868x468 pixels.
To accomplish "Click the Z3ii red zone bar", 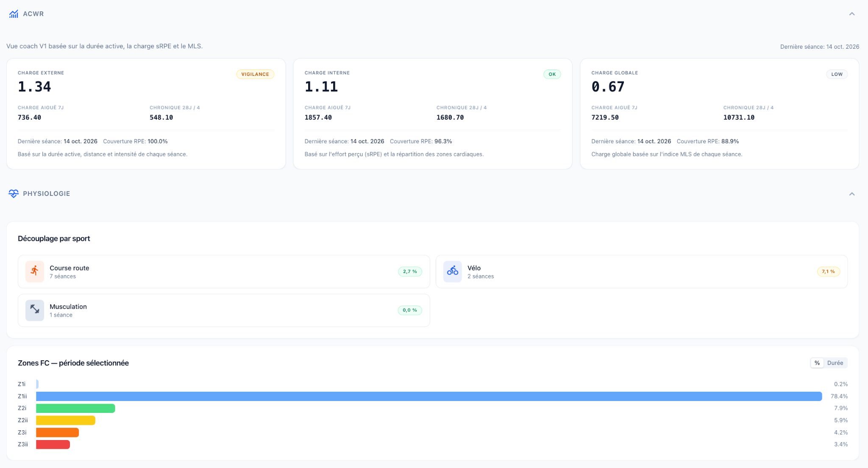I will [53, 444].
